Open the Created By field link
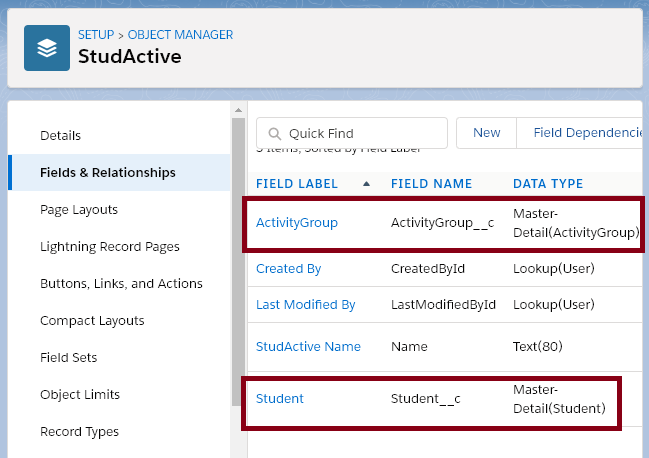 [x=288, y=269]
